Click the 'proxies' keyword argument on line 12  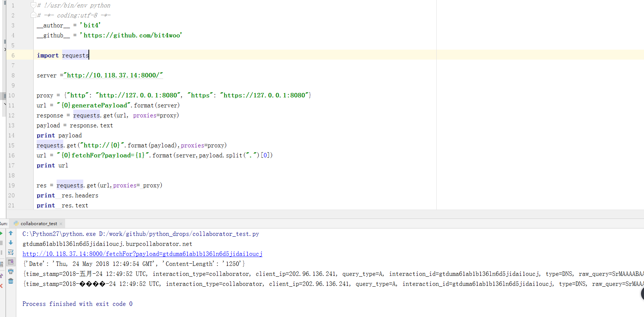coord(145,116)
